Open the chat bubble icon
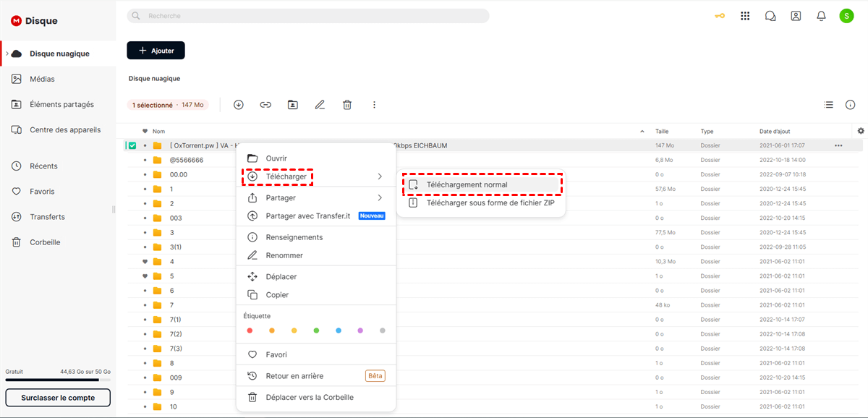 point(770,16)
